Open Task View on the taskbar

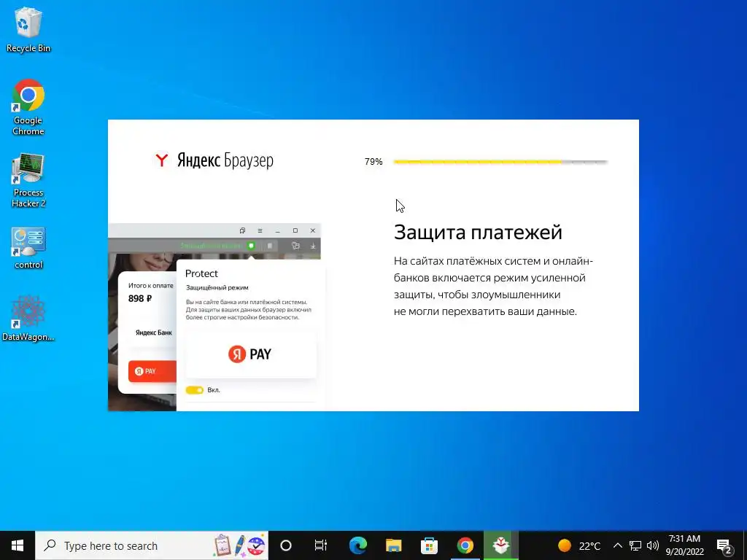[321, 545]
